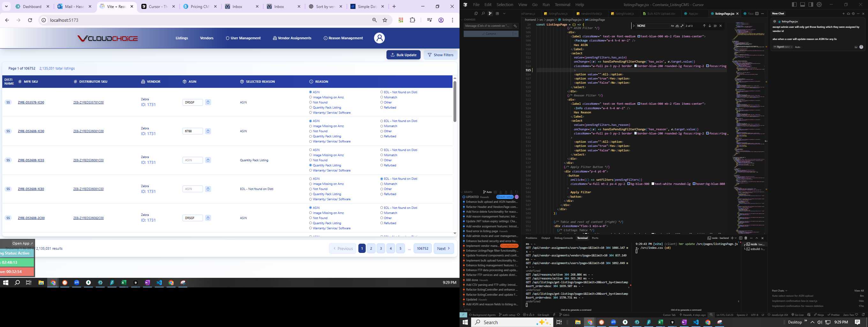Open Vendor Assignments nav item
The width and height of the screenshot is (868, 327).
click(292, 38)
